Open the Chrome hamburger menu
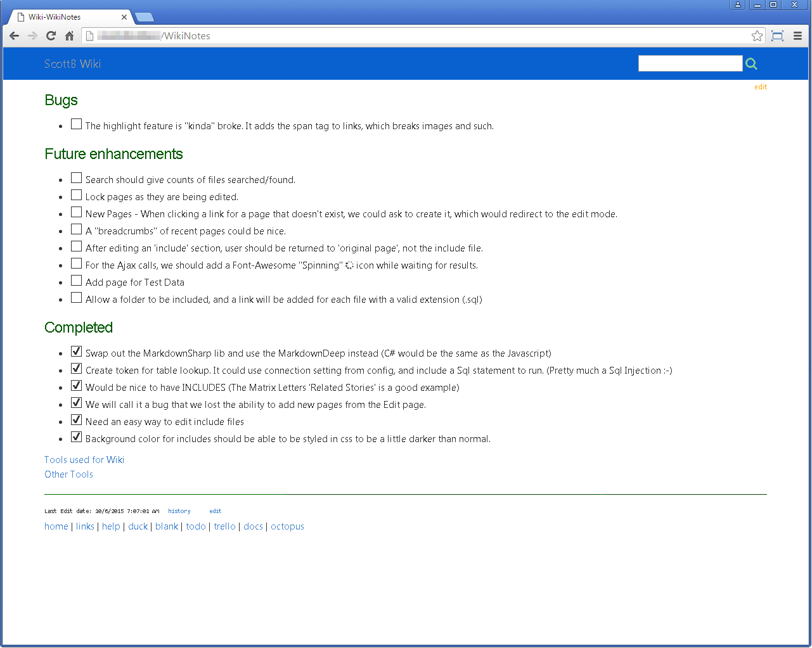The image size is (812, 648). coord(797,36)
